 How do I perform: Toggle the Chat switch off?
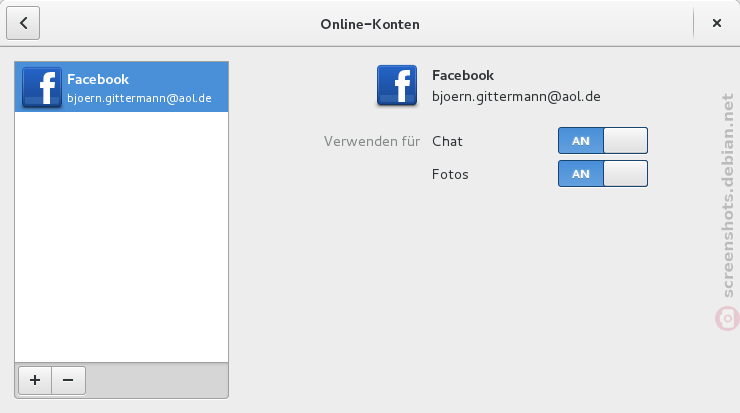tap(603, 141)
